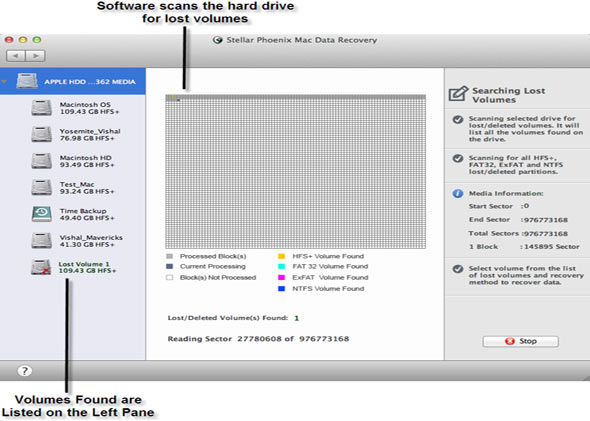Collapse the APPLE HDD disclosure triangle
Screen dimensions: 590x421
tap(4, 82)
